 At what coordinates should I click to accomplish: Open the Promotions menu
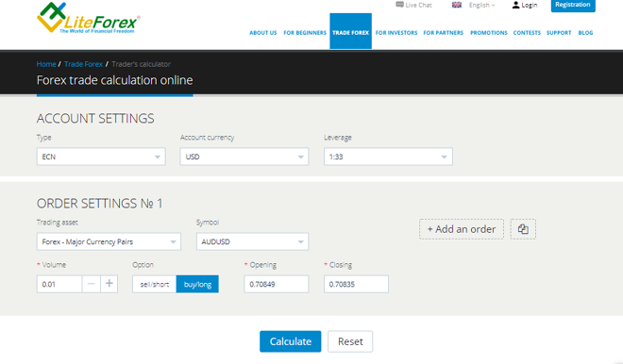[x=489, y=33]
